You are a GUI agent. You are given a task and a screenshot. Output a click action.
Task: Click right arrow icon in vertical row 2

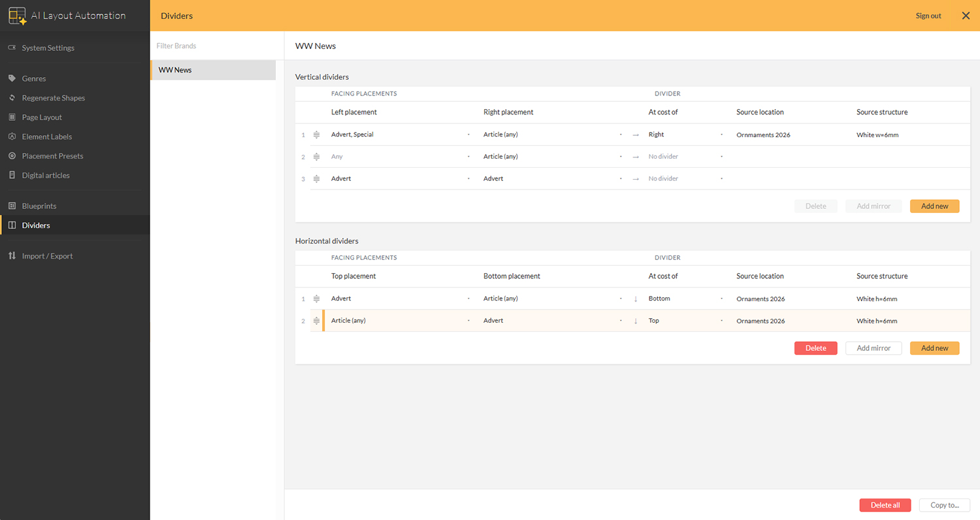(x=636, y=157)
